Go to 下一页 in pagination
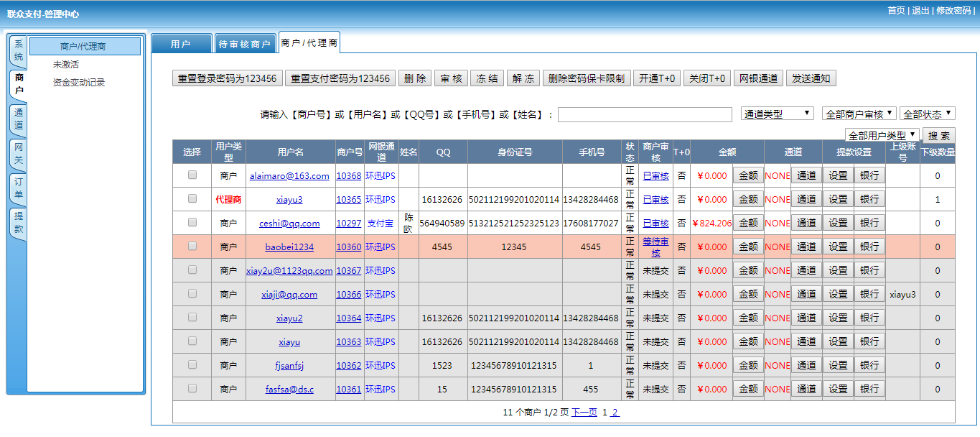The image size is (980, 437). [584, 413]
